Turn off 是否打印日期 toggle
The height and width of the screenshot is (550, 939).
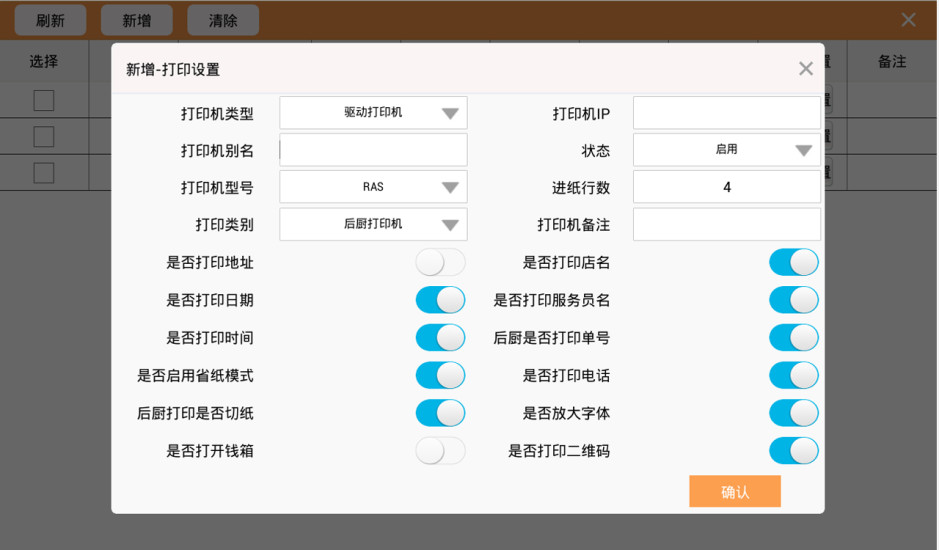440,300
